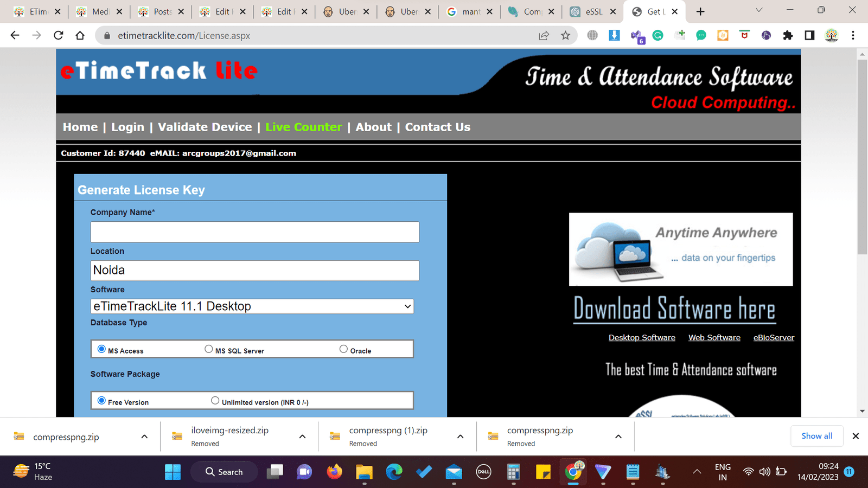The width and height of the screenshot is (868, 488).
Task: Click the blue download extension icon
Action: pos(614,35)
